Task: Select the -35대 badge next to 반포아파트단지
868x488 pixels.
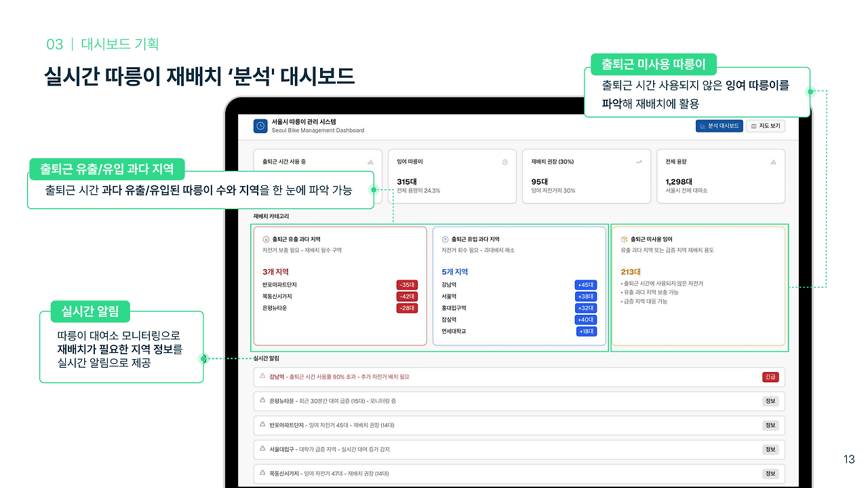Action: [x=406, y=284]
